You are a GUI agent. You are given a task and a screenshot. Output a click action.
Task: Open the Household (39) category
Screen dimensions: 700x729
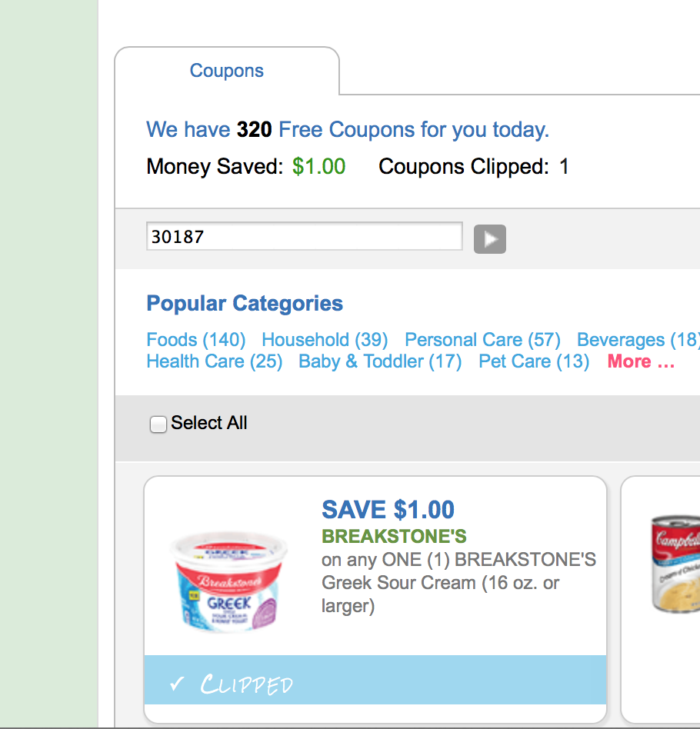pyautogui.click(x=325, y=340)
